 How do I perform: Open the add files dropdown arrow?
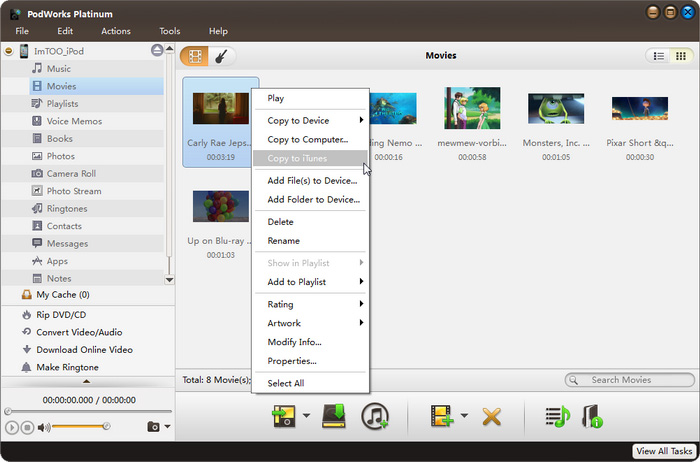[464, 416]
